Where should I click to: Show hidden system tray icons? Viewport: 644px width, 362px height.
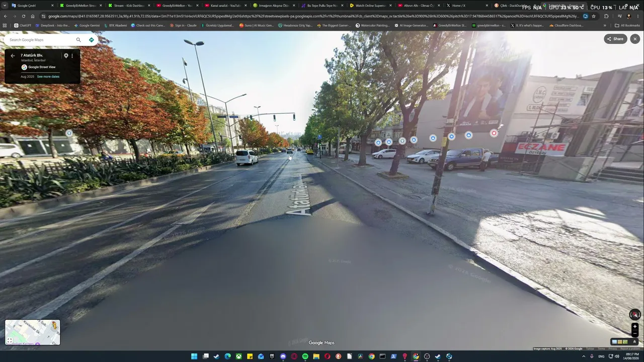pyautogui.click(x=584, y=356)
